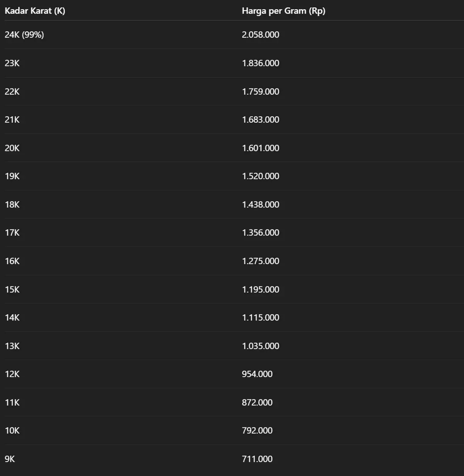Click the 1.356.000 price for 17K
This screenshot has height=476, width=464.
click(261, 233)
